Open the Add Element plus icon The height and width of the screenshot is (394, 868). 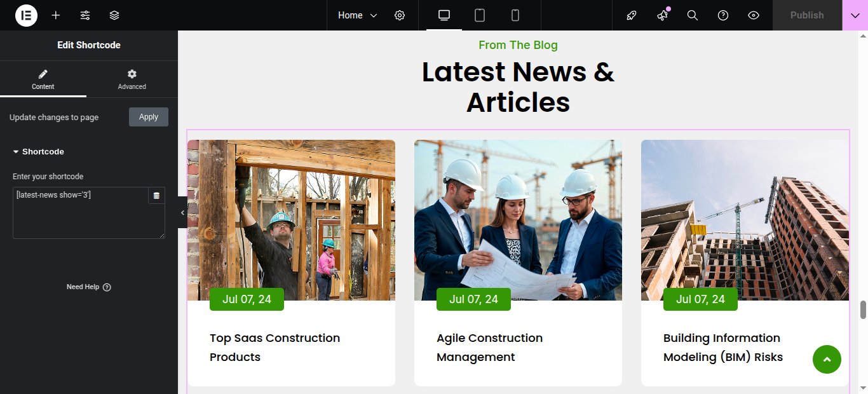tap(56, 15)
